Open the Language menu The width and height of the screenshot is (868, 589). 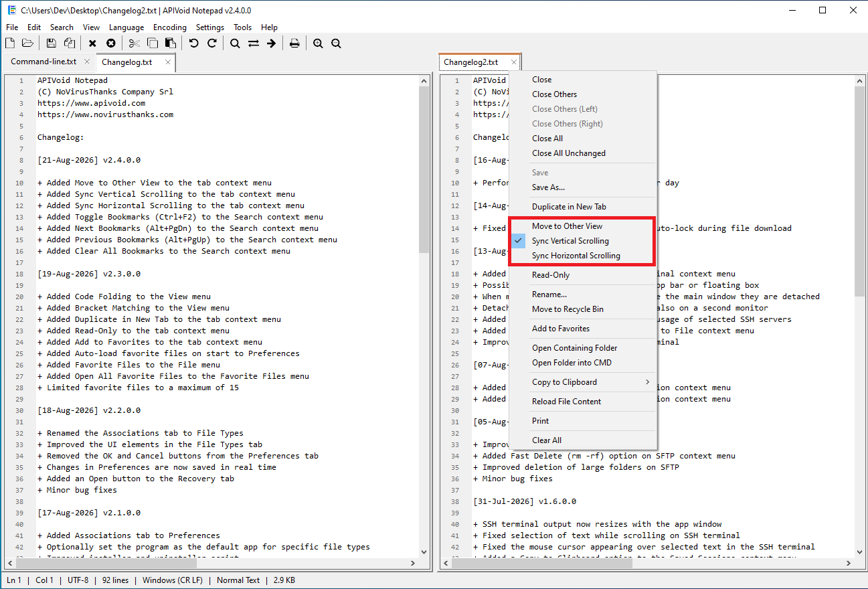(x=126, y=27)
